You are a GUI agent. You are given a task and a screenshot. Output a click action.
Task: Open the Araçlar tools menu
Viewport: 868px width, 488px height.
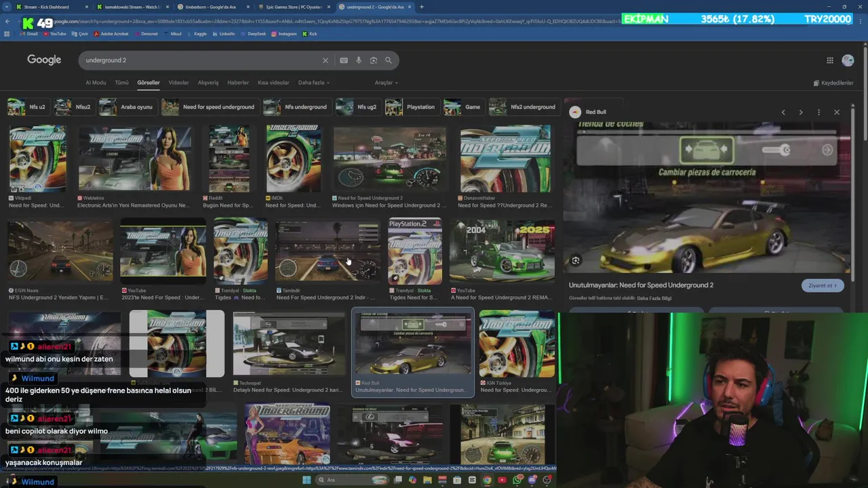386,83
